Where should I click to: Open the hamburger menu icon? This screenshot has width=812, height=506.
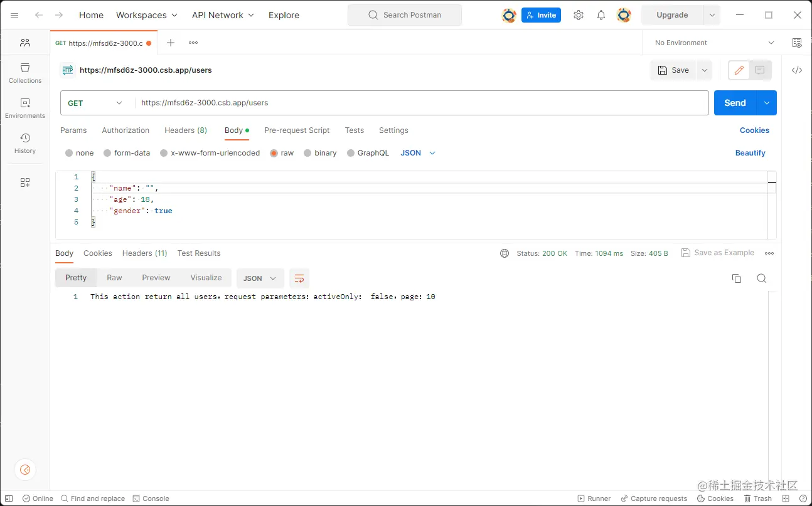pos(15,15)
